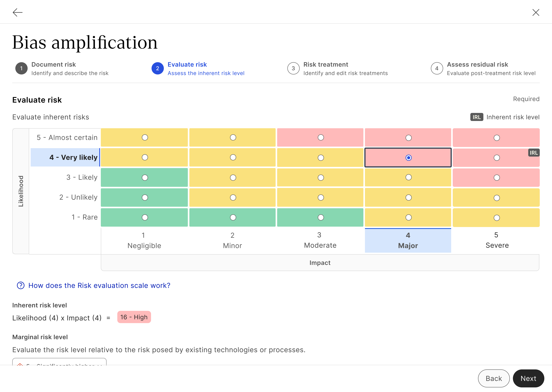Viewport: 552px width, 392px height.
Task: Click the step 1 Document risk circle
Action: pos(21,68)
